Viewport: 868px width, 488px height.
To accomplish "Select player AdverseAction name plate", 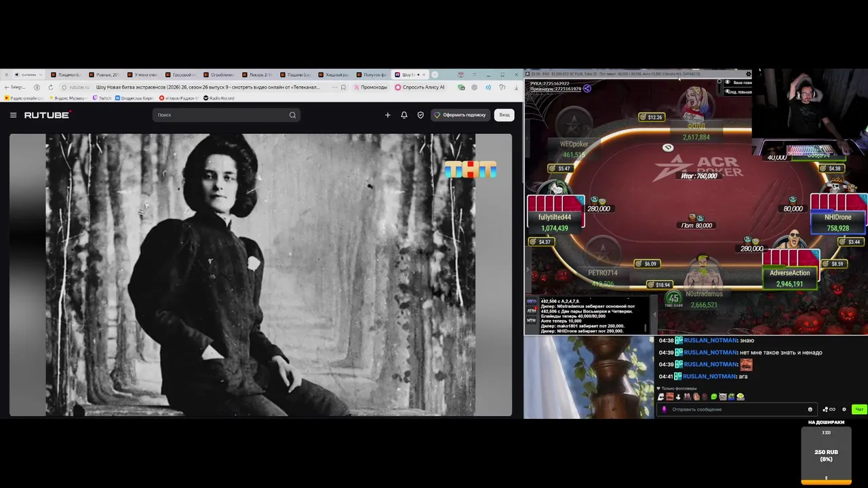I will click(x=789, y=278).
